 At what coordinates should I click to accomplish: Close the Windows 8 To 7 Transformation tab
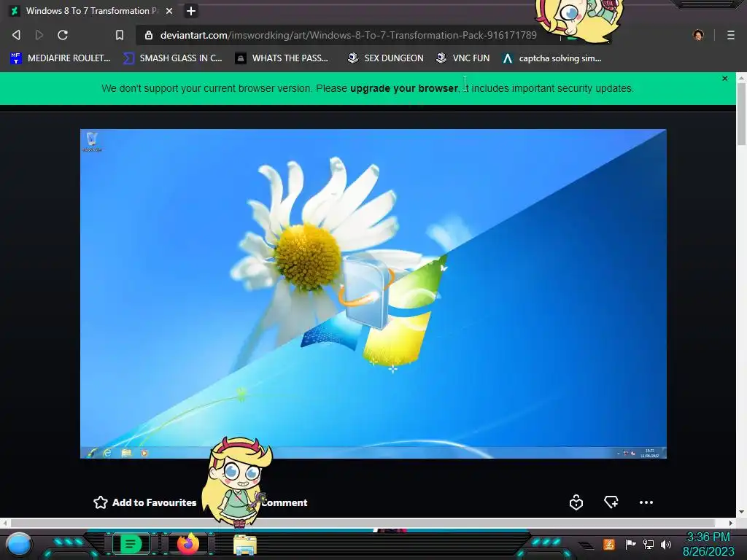[169, 11]
